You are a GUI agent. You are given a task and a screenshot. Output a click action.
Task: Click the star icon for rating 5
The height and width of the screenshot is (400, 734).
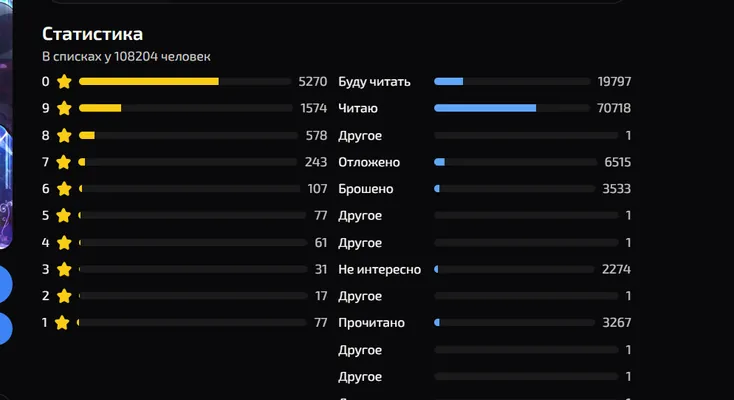[x=64, y=215]
